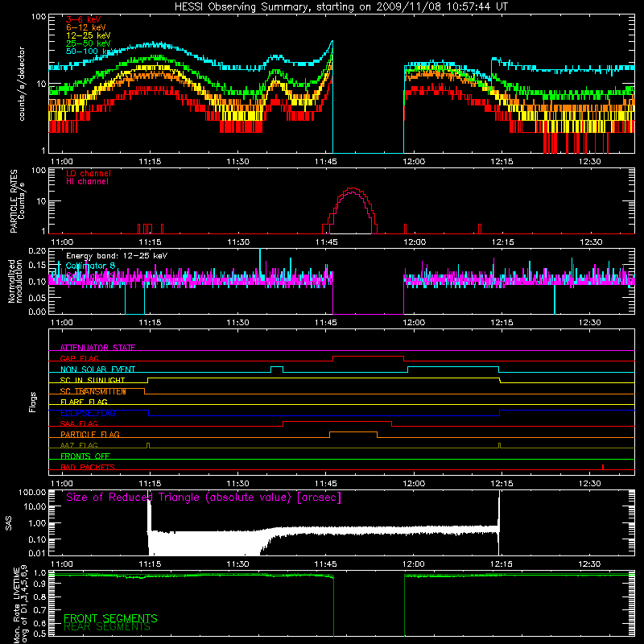
Task: Click the FRONT SEGMENTS legend text
Action: (110, 618)
